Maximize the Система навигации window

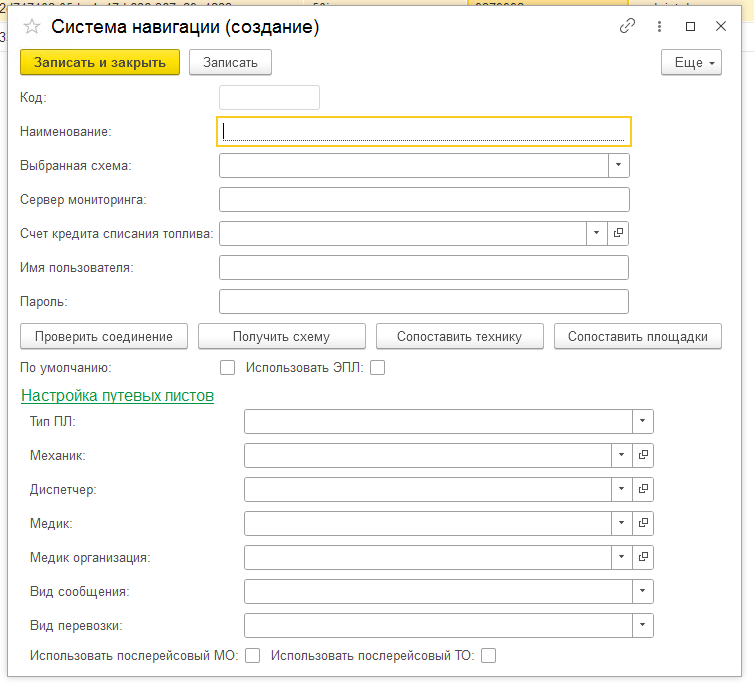(691, 26)
